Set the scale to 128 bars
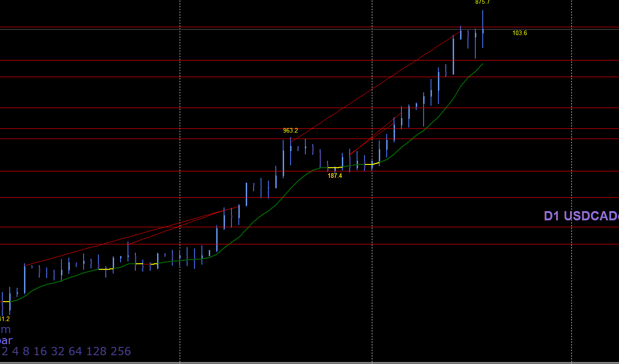Viewport: 619px width, 364px height. [x=97, y=352]
